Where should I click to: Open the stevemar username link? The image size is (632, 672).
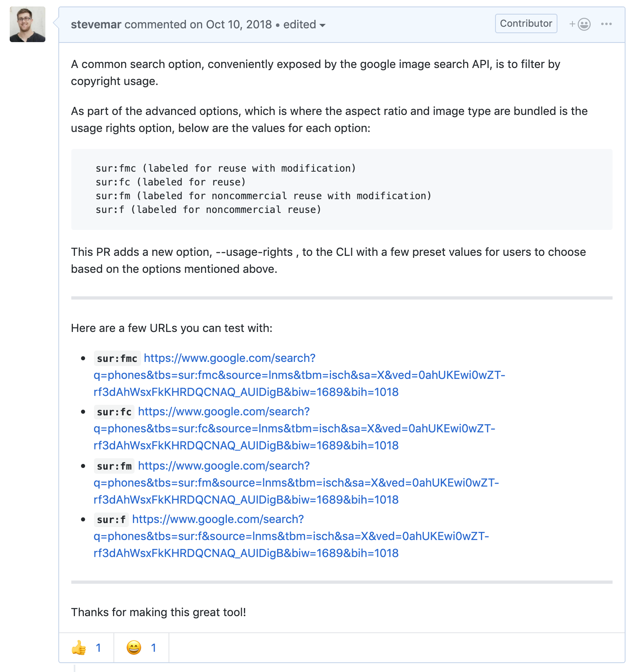(x=96, y=25)
